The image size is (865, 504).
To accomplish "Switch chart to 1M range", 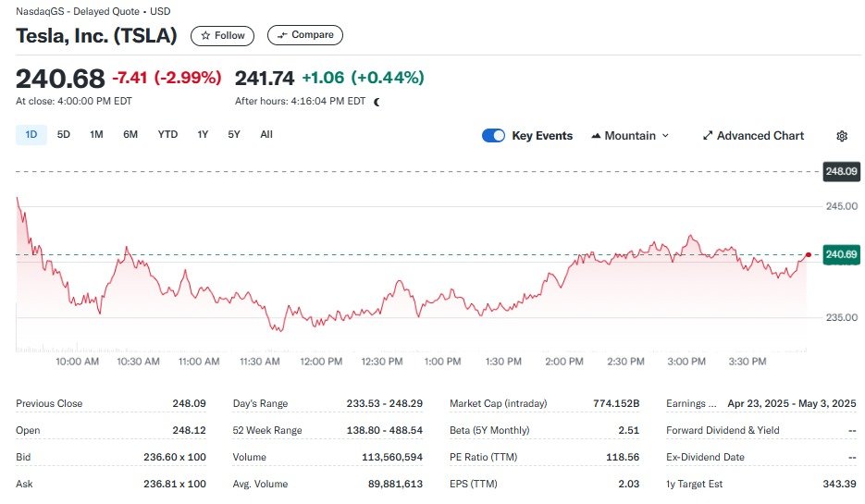I will click(x=96, y=134).
